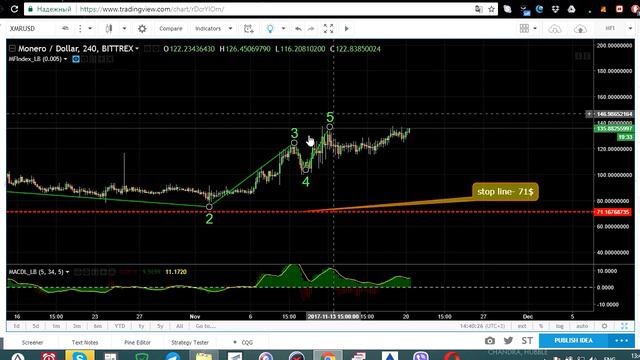The image size is (640, 360).
Task: Toggle log scale
Action: coord(560,326)
